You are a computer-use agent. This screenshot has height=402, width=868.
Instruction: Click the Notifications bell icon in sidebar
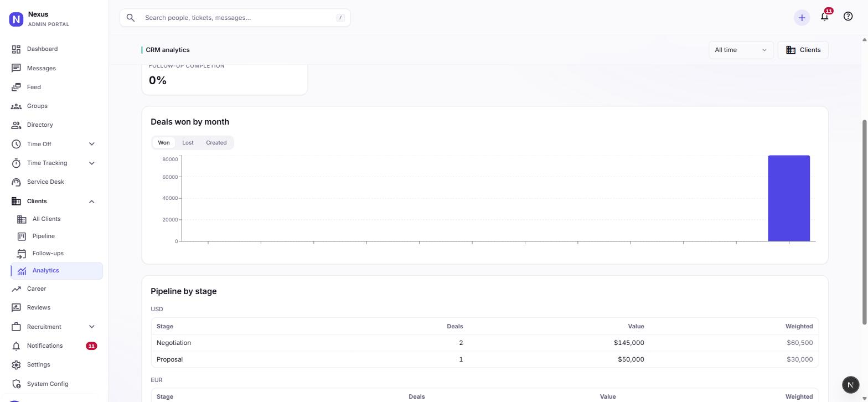(x=16, y=346)
